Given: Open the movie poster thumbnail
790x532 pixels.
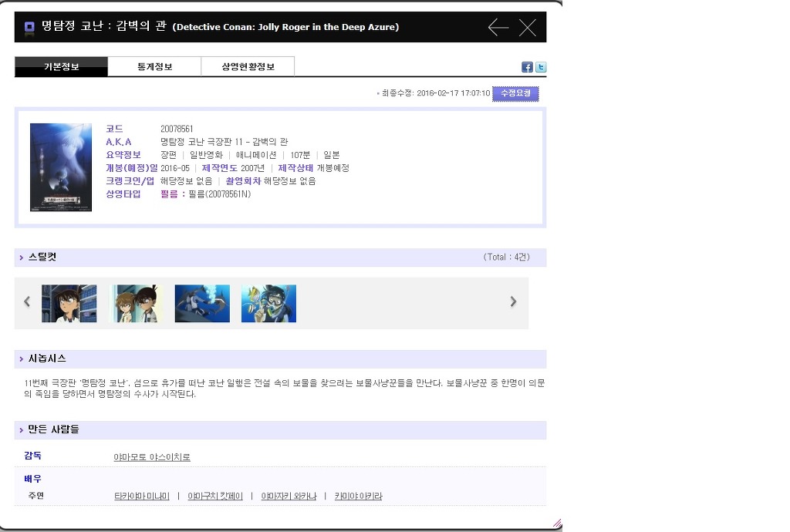Looking at the screenshot, I should [x=61, y=167].
